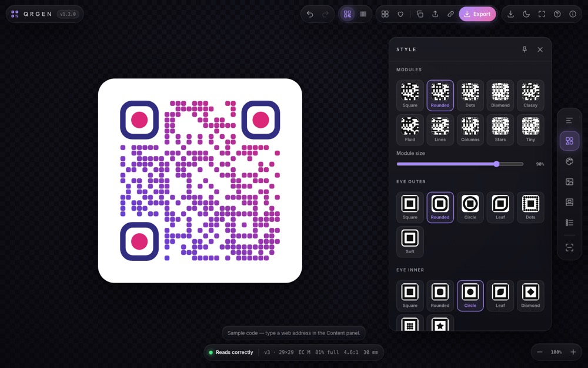Image resolution: width=588 pixels, height=368 pixels.
Task: Select the Stars module style
Action: point(500,130)
